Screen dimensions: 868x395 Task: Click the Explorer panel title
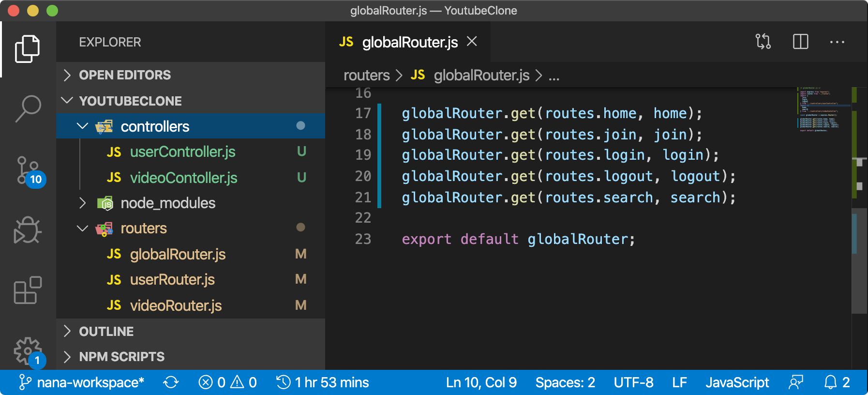coord(110,42)
